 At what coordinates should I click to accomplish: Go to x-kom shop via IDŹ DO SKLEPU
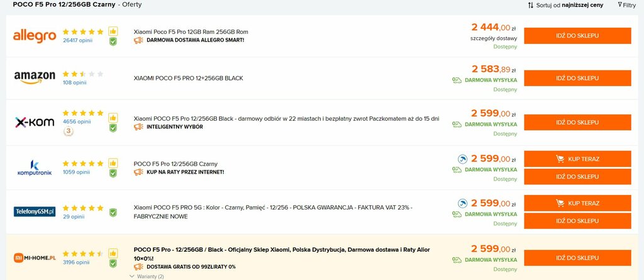tap(577, 122)
